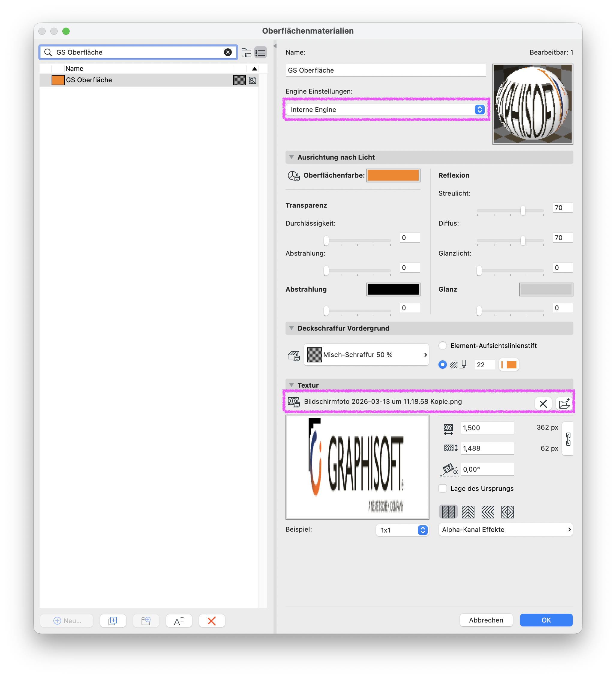The width and height of the screenshot is (616, 678).
Task: Delete surface with the red X button
Action: pyautogui.click(x=212, y=620)
